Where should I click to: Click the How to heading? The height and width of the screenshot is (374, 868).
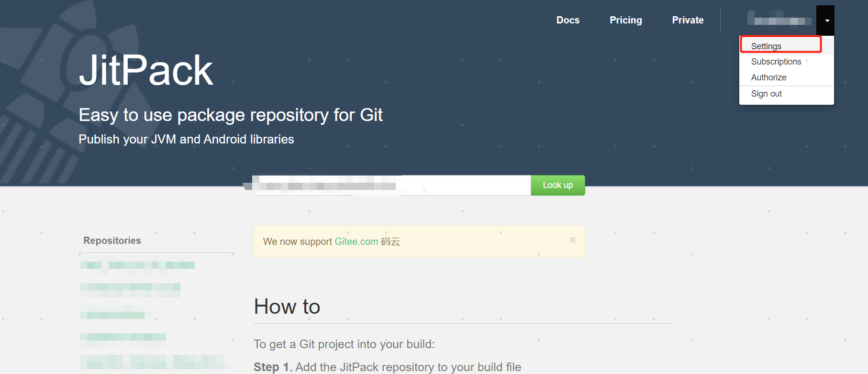(287, 307)
